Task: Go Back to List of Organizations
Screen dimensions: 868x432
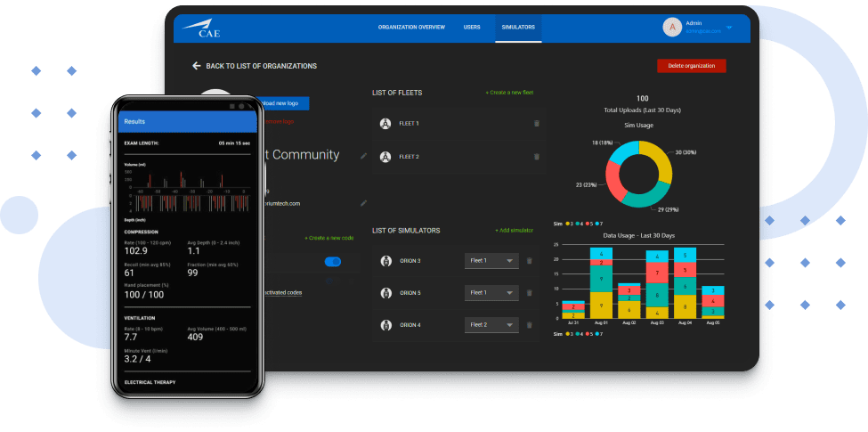Action: [261, 66]
